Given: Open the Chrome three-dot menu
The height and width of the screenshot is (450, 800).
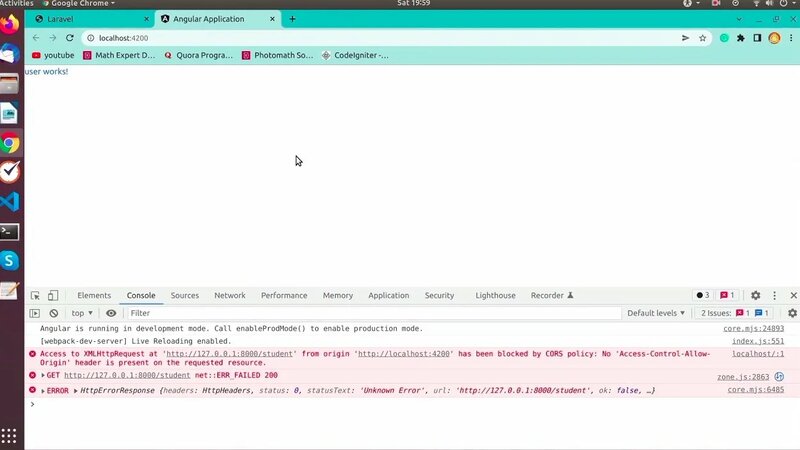Looking at the screenshot, I should click(791, 38).
